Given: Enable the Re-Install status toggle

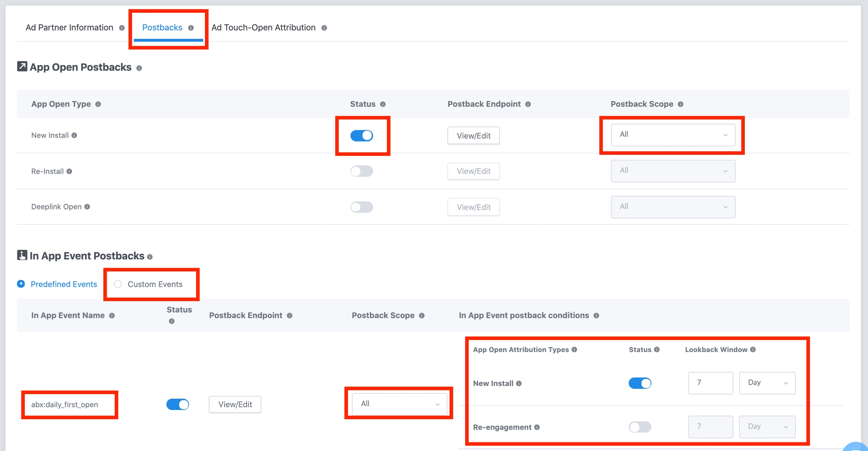Looking at the screenshot, I should point(362,171).
